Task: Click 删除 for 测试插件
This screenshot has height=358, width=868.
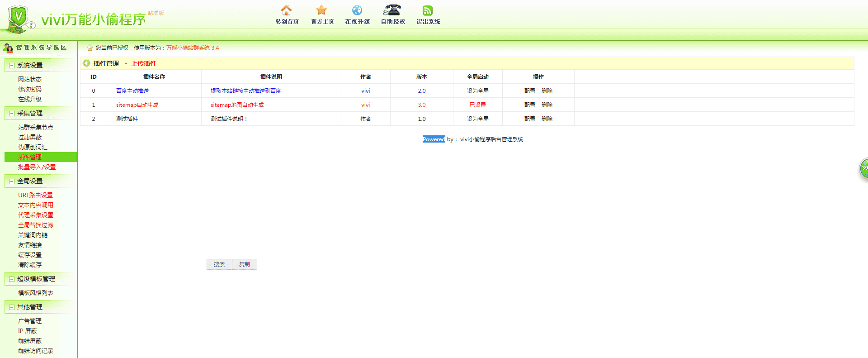Action: pyautogui.click(x=547, y=119)
